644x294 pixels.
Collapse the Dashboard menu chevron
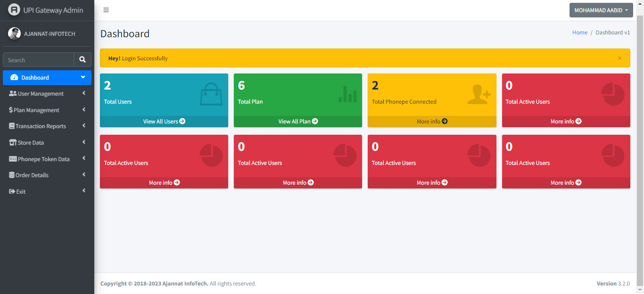83,77
